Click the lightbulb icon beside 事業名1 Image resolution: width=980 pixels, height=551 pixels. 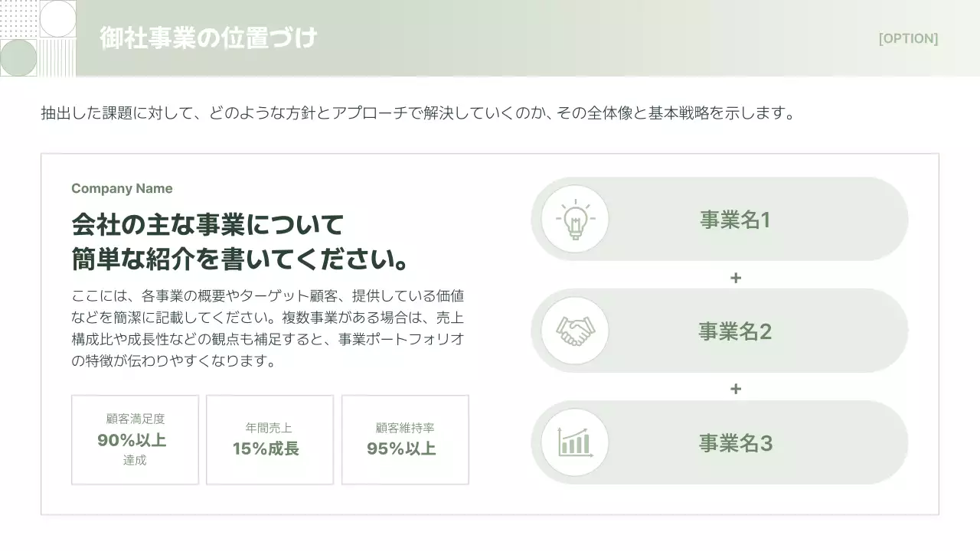pos(573,219)
